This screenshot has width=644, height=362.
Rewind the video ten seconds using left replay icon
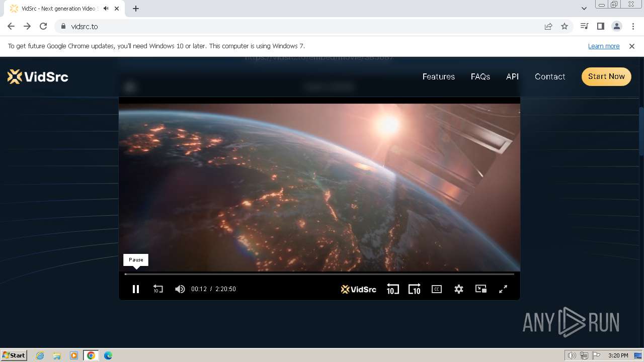(158, 289)
